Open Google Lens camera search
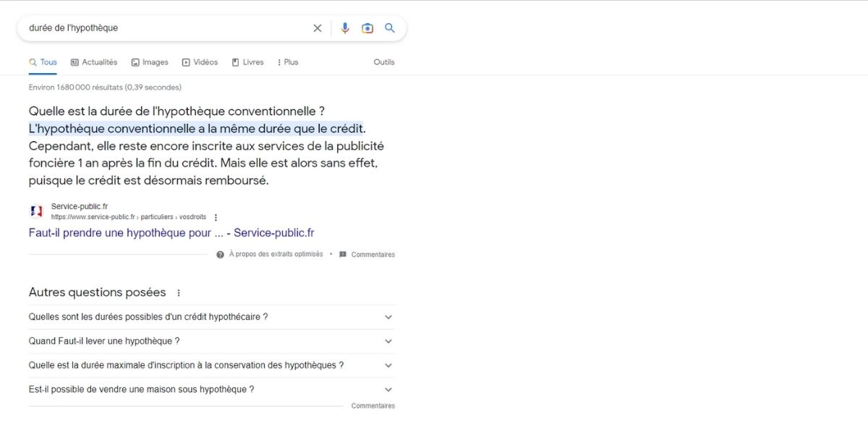Viewport: 868px width, 434px height. 367,27
